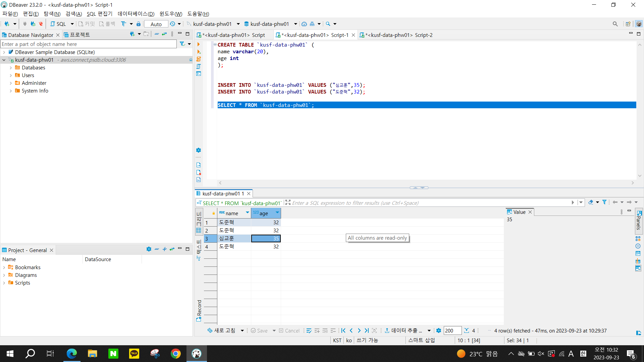The height and width of the screenshot is (362, 644).
Task: Open the filter results funnel icon
Action: pos(604,202)
